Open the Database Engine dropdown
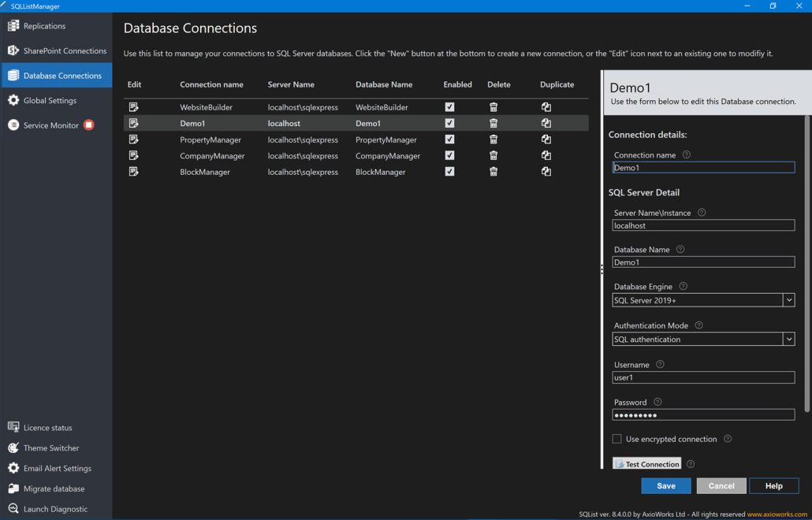812x520 pixels. [x=788, y=299]
